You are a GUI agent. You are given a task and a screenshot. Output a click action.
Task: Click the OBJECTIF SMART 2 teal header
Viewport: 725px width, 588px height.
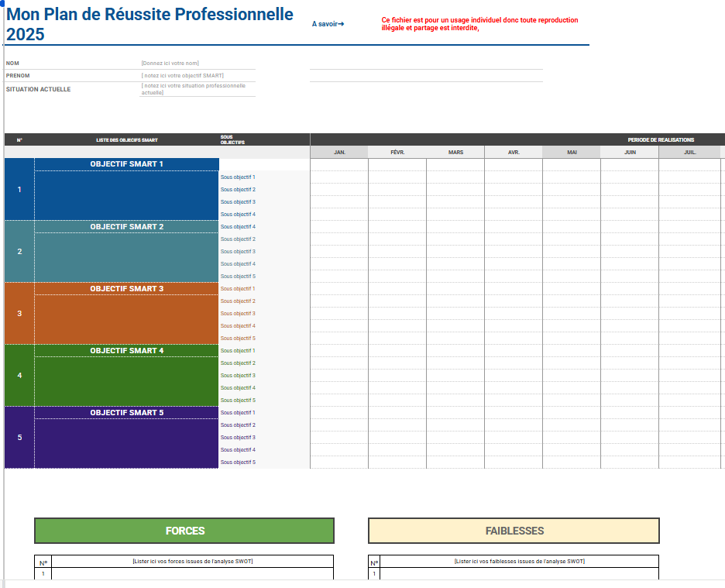click(126, 226)
